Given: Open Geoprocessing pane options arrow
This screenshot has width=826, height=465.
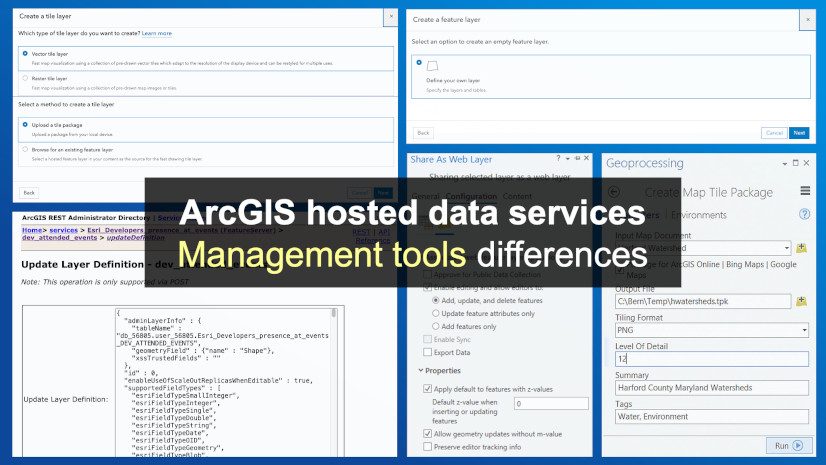Looking at the screenshot, I should (785, 164).
